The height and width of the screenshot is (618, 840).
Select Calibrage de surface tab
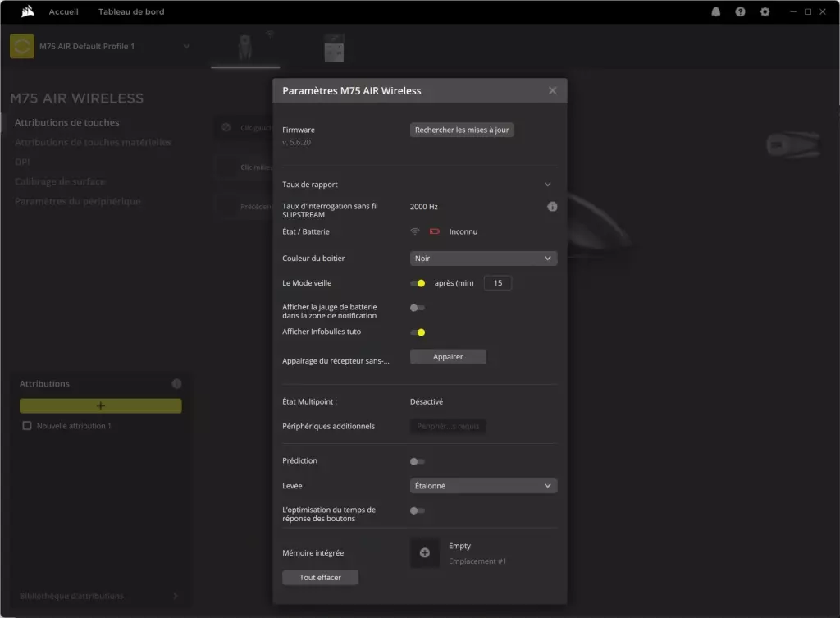60,181
